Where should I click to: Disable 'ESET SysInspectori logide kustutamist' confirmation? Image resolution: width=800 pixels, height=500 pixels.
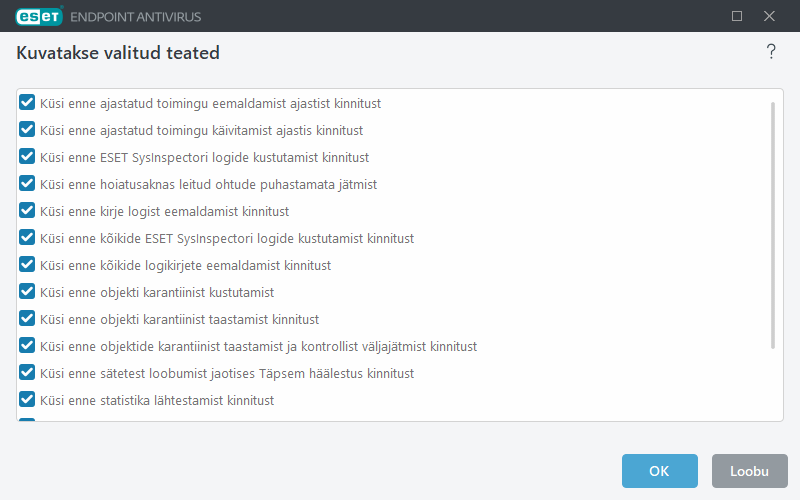(x=28, y=157)
